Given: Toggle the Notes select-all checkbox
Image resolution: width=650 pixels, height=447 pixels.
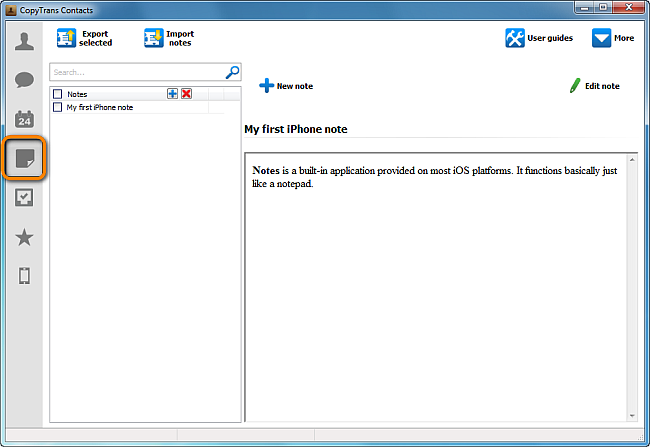Looking at the screenshot, I should [58, 94].
